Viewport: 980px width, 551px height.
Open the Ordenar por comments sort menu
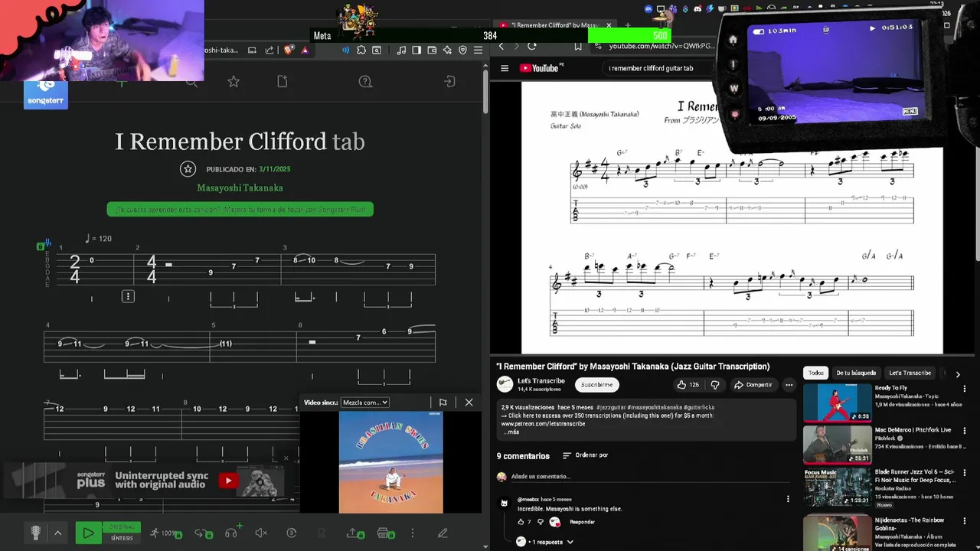585,455
